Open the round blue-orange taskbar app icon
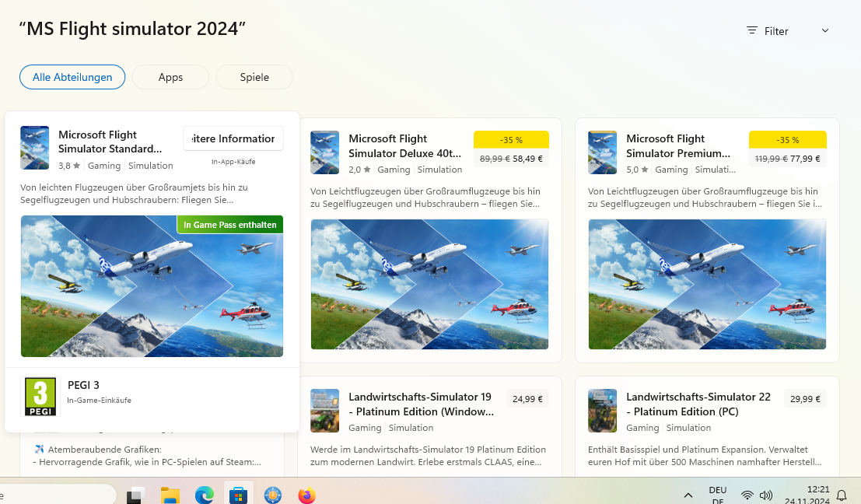The height and width of the screenshot is (504, 861). 273,495
